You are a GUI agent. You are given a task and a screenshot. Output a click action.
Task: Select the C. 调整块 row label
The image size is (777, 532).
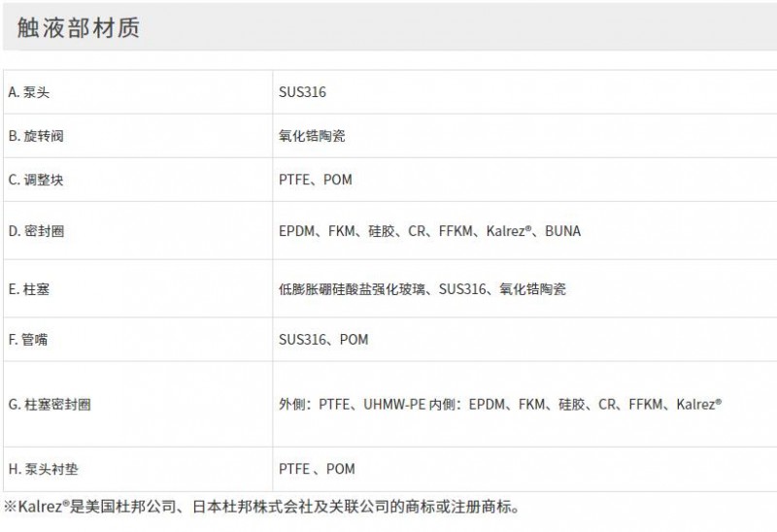pyautogui.click(x=36, y=180)
